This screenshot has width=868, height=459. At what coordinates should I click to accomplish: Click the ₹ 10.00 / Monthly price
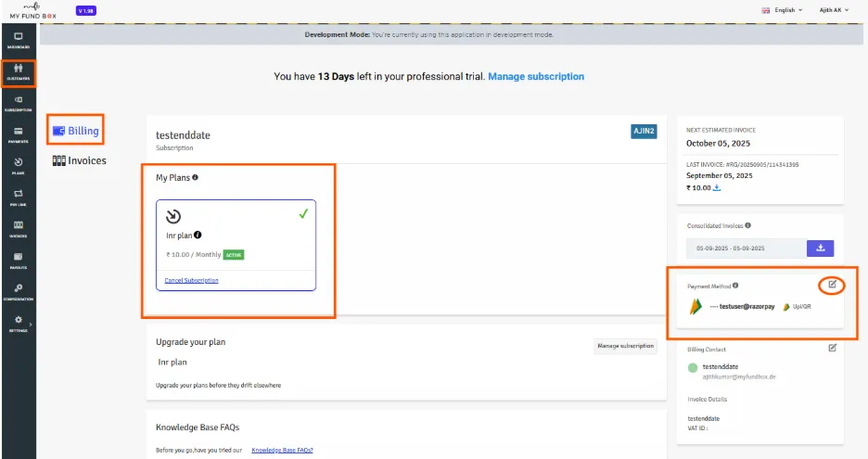[194, 255]
